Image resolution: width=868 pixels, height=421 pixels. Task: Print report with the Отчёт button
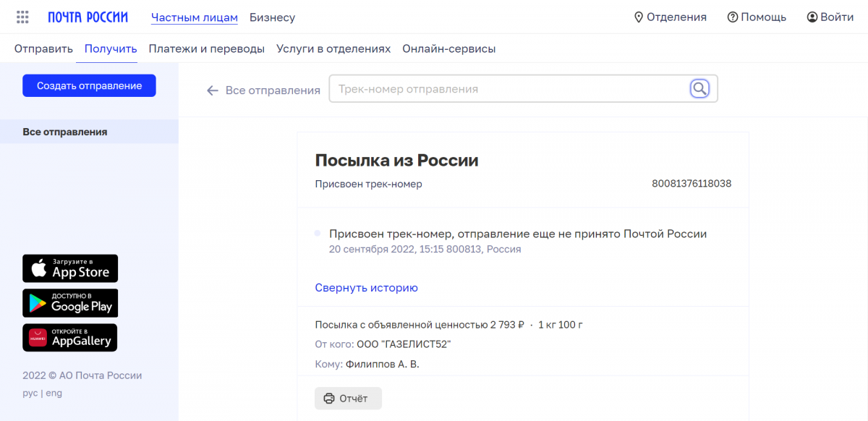(x=348, y=399)
